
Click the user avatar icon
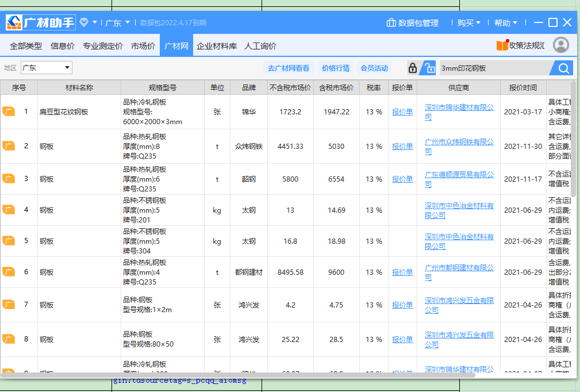pos(561,45)
